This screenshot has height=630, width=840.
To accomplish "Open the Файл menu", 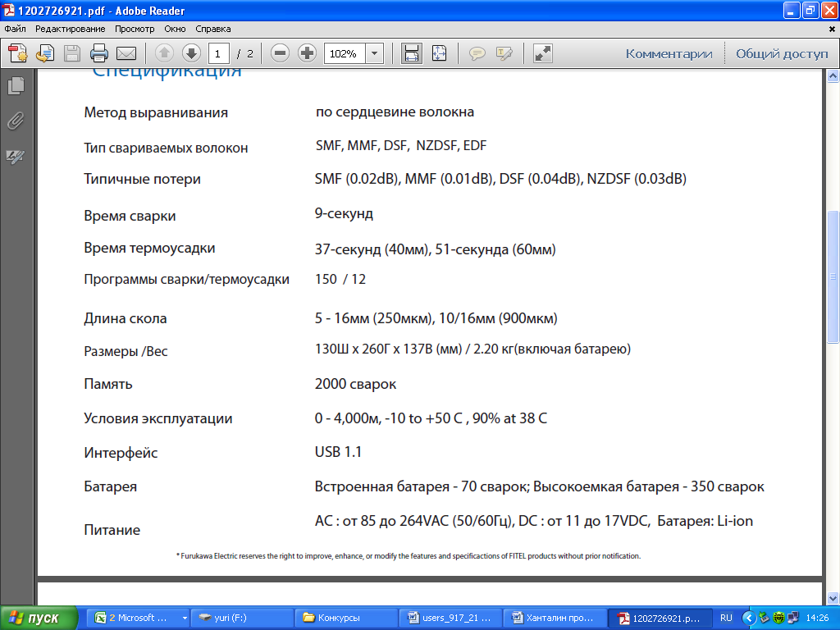I will click(x=15, y=29).
